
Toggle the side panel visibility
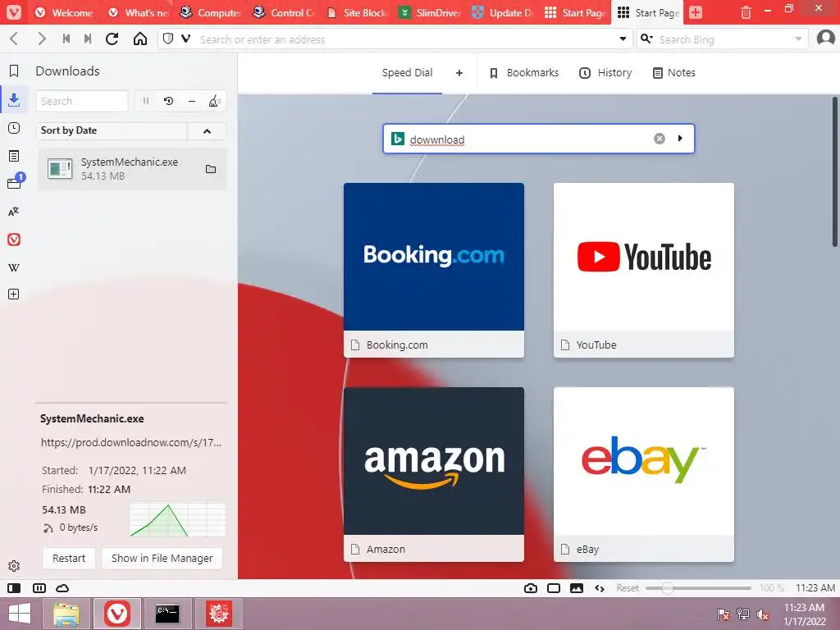[14, 588]
